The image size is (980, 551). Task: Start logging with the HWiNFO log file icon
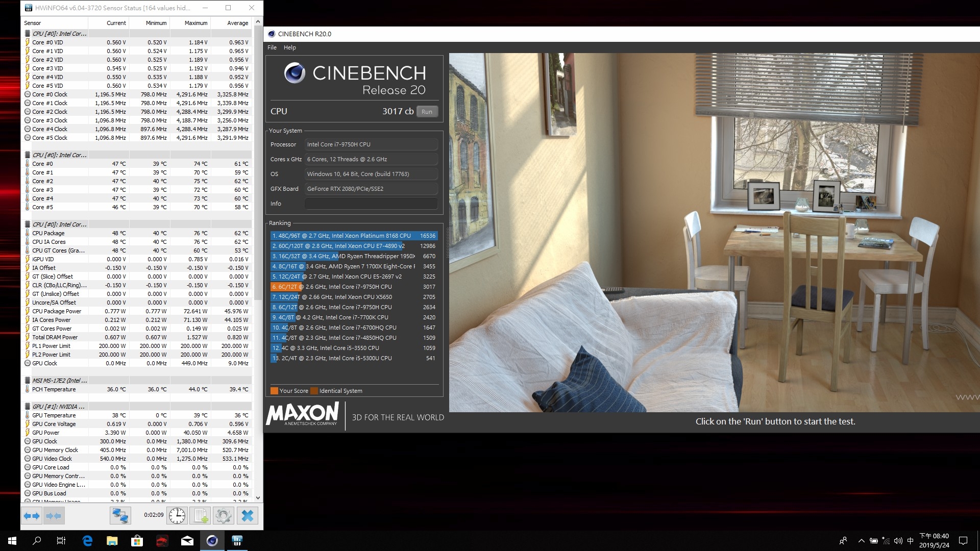(200, 516)
